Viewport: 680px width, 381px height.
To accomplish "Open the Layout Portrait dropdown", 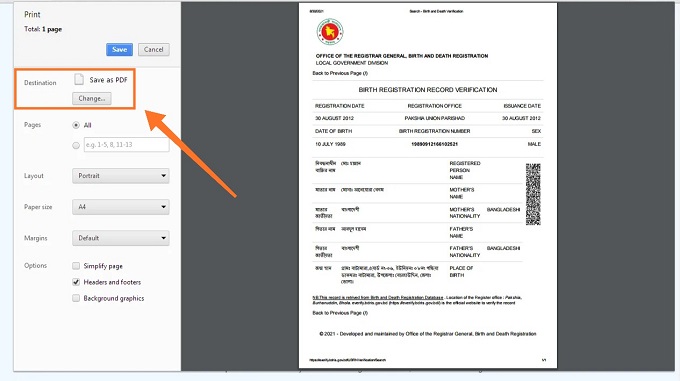I will pyautogui.click(x=121, y=176).
